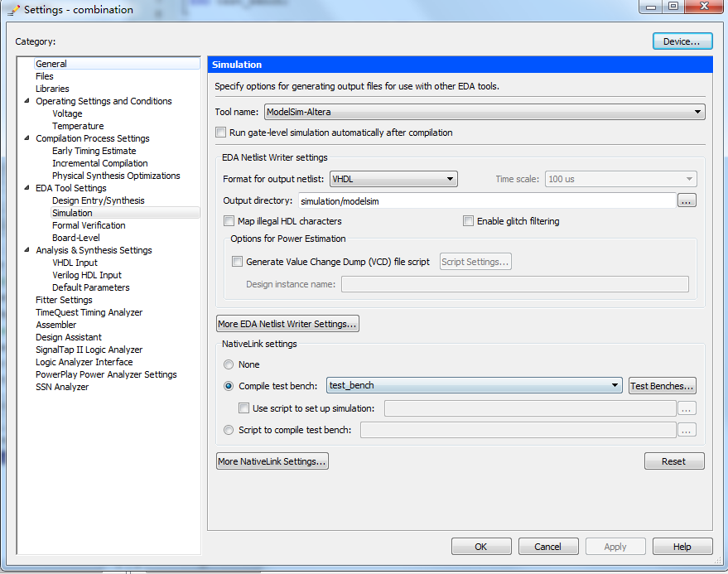Image resolution: width=728 pixels, height=574 pixels.
Task: Enable Run gate-level simulation automatically checkbox
Action: (221, 133)
